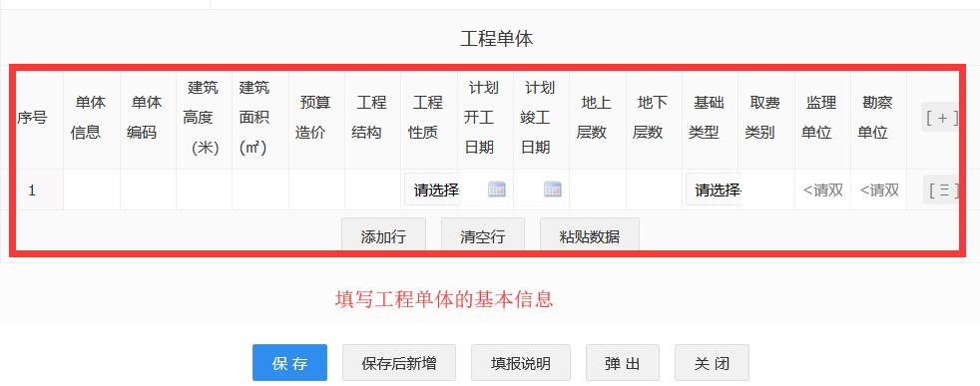The width and height of the screenshot is (980, 386).
Task: Click the 单体信息 column header
Action: tap(91, 118)
